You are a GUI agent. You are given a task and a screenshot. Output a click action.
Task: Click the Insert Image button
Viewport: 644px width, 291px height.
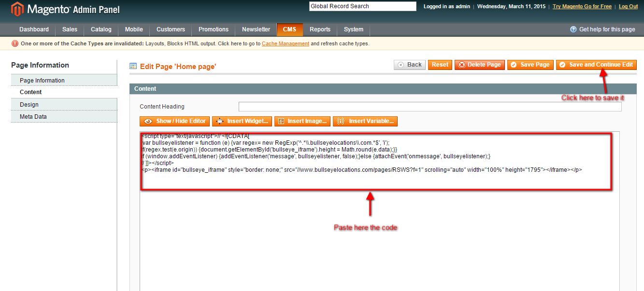point(302,121)
